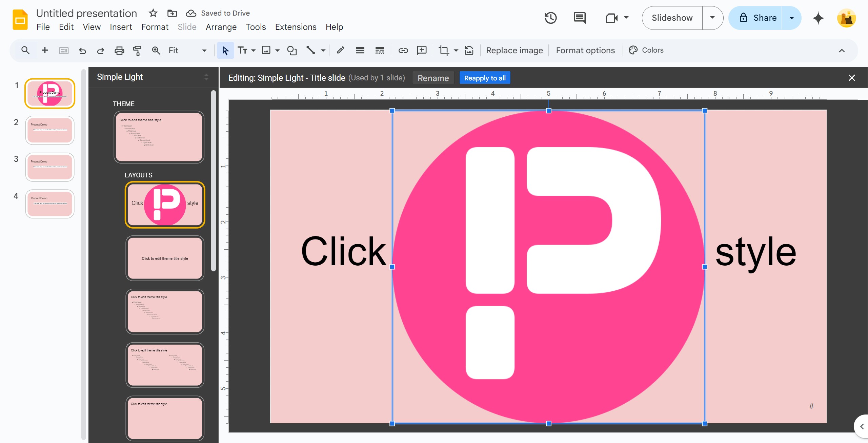Click the Text box tool icon
The width and height of the screenshot is (868, 443).
coord(242,51)
